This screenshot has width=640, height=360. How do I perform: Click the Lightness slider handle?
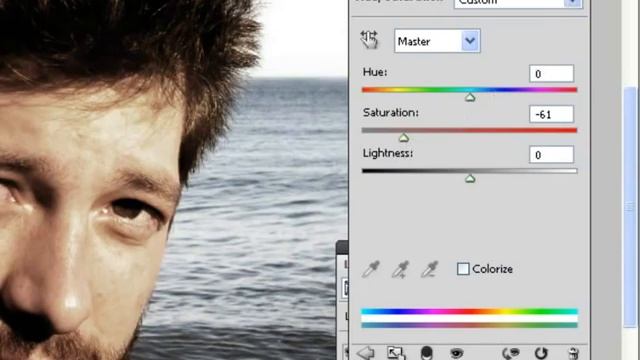pos(470,178)
